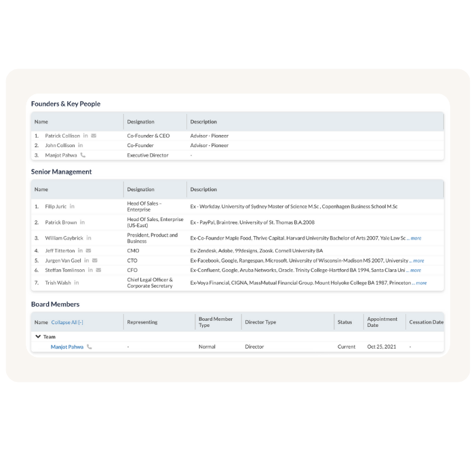Click phone icon beside Manjot Pahwa, Executive Director
The width and height of the screenshot is (476, 451).
(x=83, y=155)
